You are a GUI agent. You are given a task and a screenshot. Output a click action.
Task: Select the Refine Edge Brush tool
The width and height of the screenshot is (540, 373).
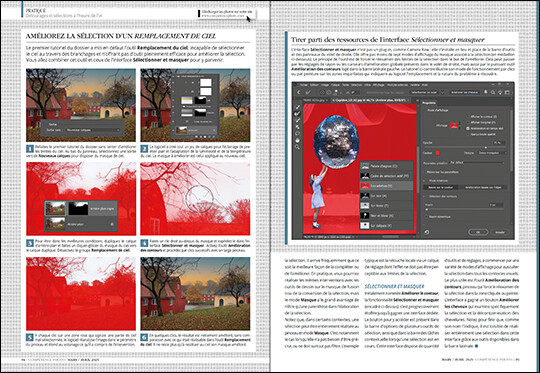pos(298,114)
